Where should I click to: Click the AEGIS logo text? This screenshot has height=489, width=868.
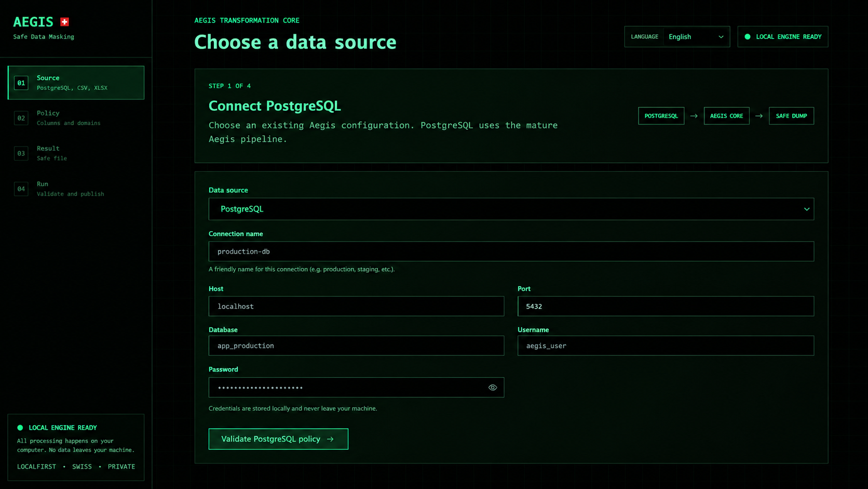coord(33,22)
